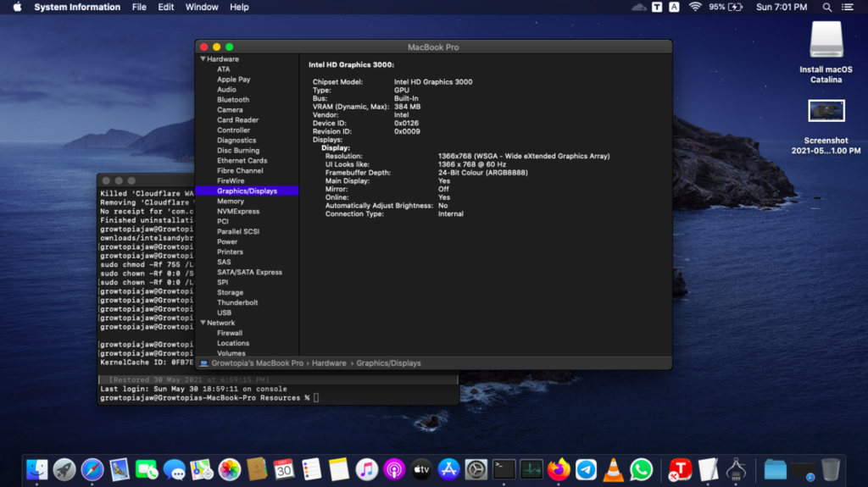Screen dimensions: 868x487
Task: Open the File menu
Action: tap(139, 7)
